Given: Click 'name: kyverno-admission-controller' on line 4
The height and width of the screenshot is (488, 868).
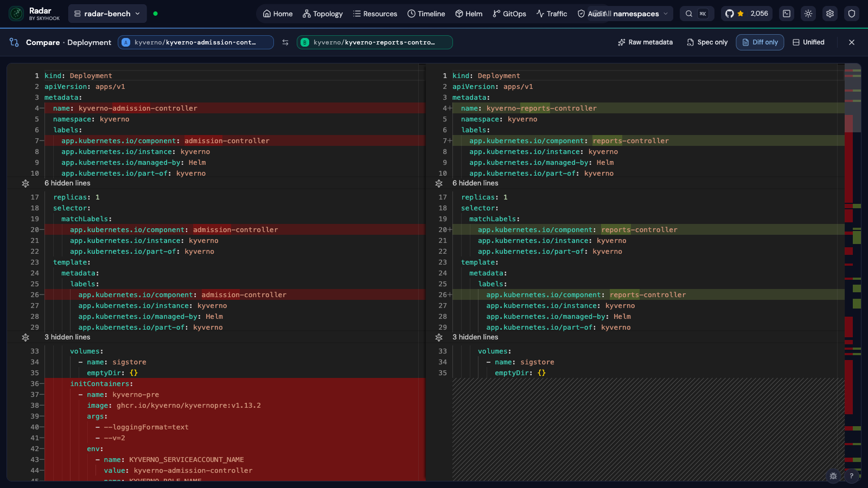Looking at the screenshot, I should pyautogui.click(x=125, y=108).
